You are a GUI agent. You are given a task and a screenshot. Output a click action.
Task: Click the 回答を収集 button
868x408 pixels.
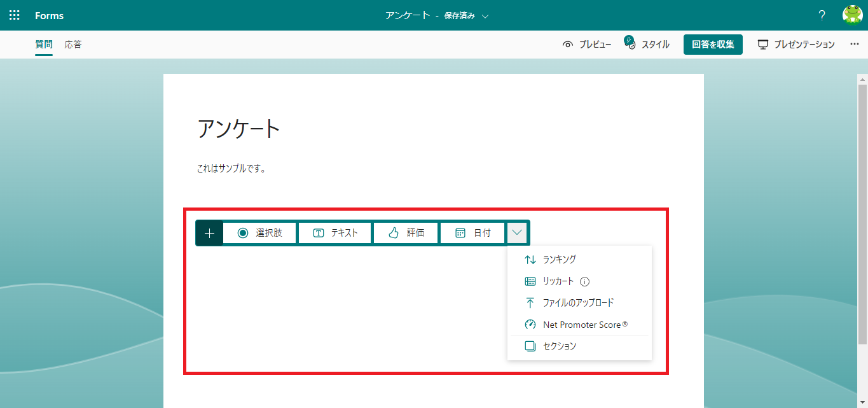coord(712,44)
